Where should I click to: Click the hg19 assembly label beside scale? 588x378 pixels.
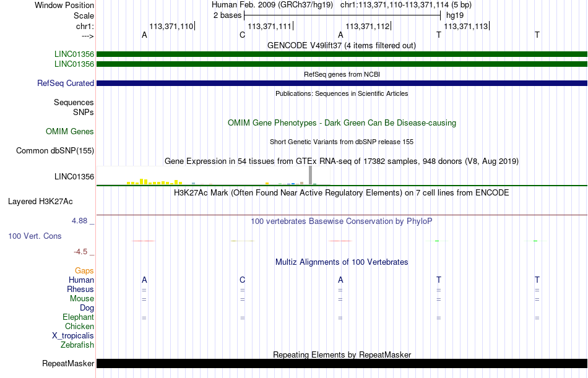(455, 15)
